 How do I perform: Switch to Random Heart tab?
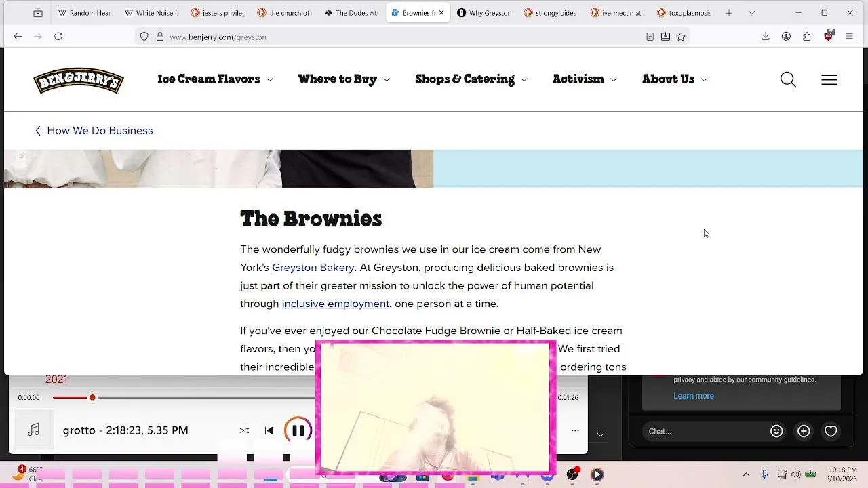(x=85, y=13)
